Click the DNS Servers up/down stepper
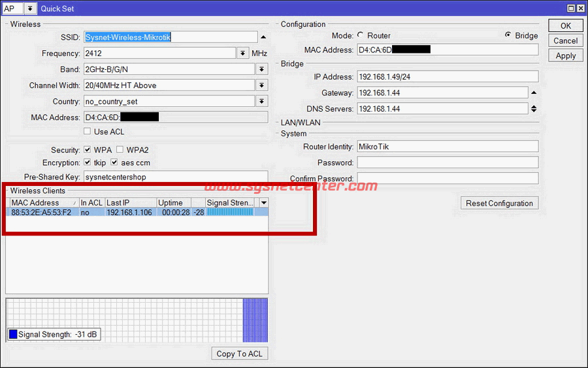Screen dimensions: 588x368 coord(534,109)
